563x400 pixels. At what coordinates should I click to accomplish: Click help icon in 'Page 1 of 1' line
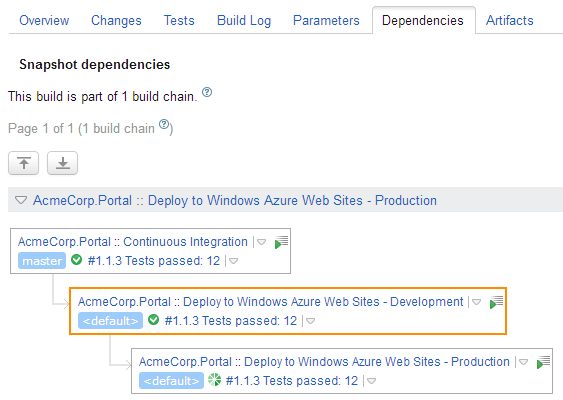164,124
